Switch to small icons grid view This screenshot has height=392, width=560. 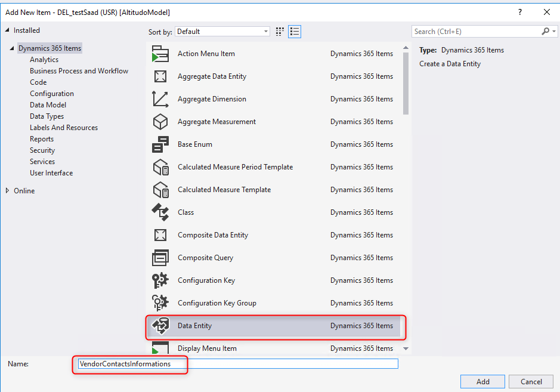(280, 32)
